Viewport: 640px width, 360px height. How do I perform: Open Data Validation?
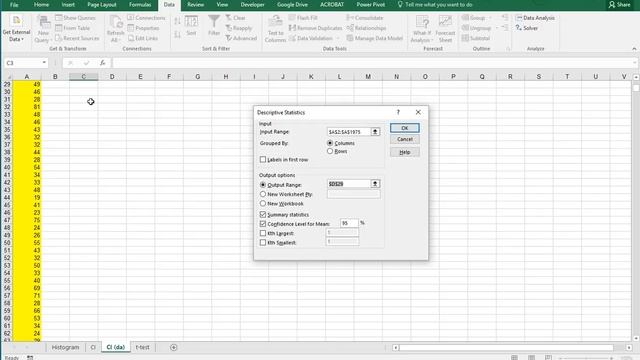click(x=311, y=38)
